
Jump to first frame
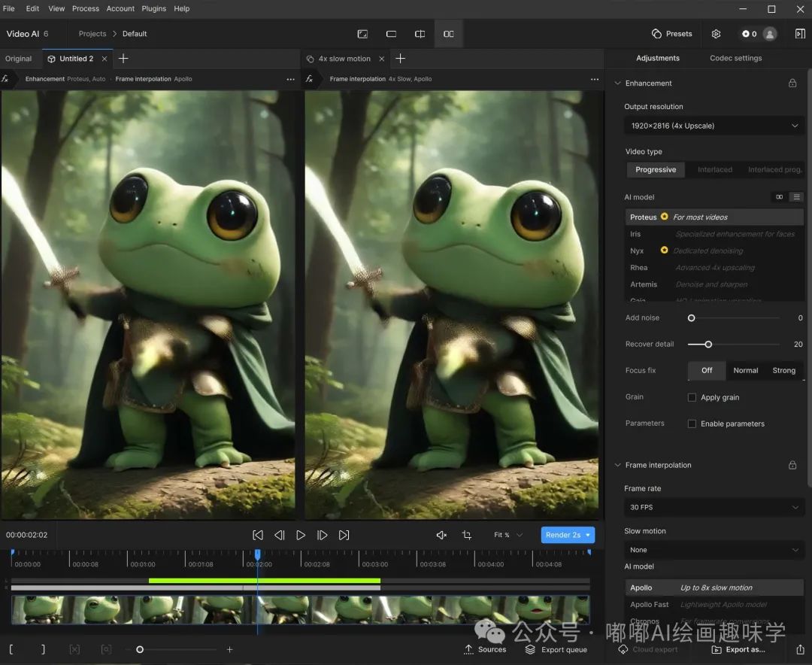pyautogui.click(x=257, y=535)
